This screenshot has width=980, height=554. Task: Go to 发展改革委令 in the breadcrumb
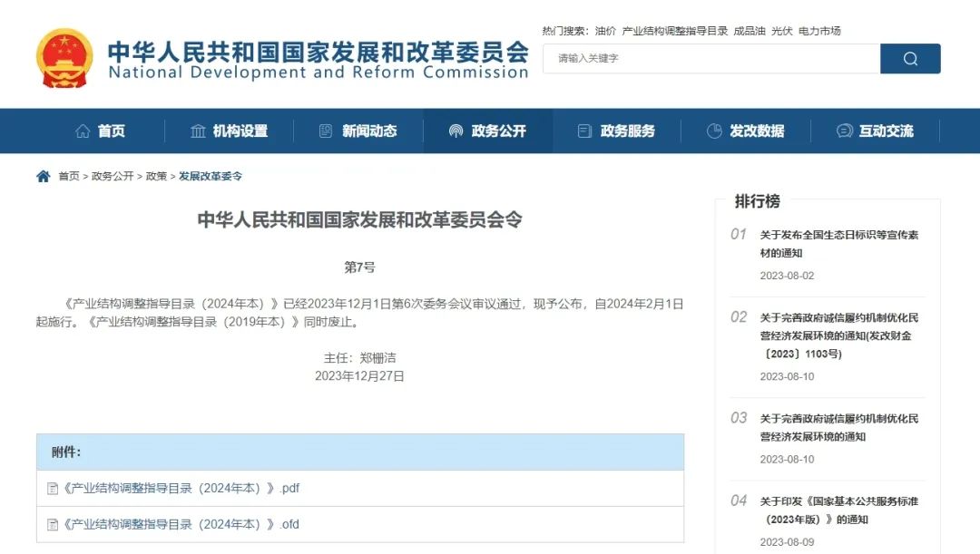point(210,176)
